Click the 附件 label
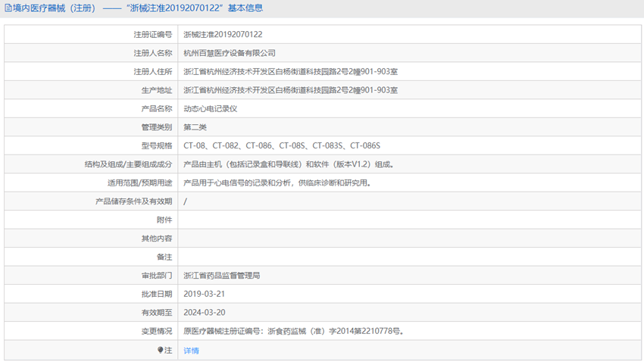The image size is (644, 362). click(164, 220)
